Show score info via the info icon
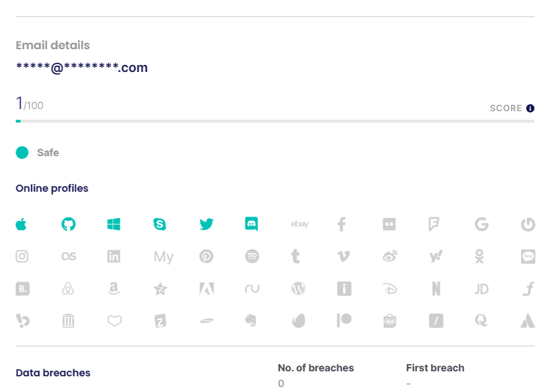This screenshot has height=392, width=546. coord(530,108)
